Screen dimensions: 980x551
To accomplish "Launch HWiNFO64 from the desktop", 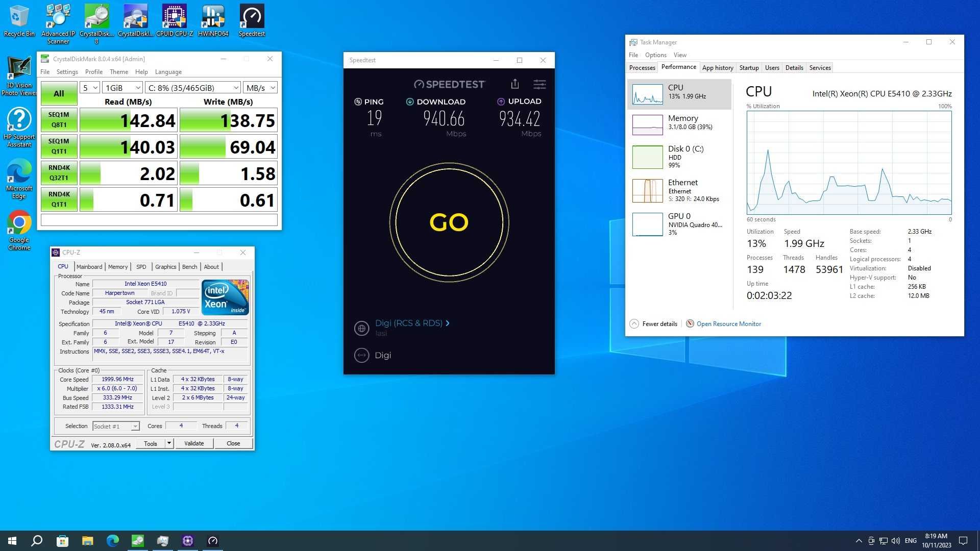I will pyautogui.click(x=213, y=20).
